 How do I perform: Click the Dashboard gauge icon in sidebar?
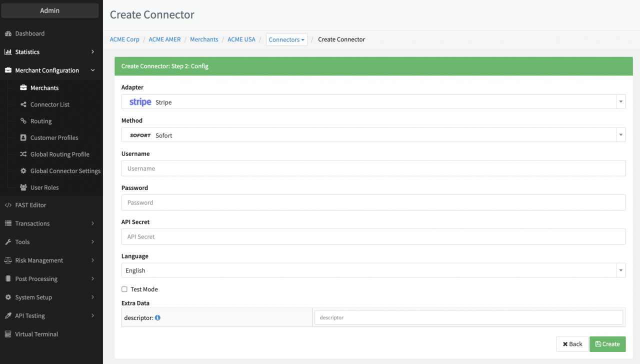click(x=8, y=33)
